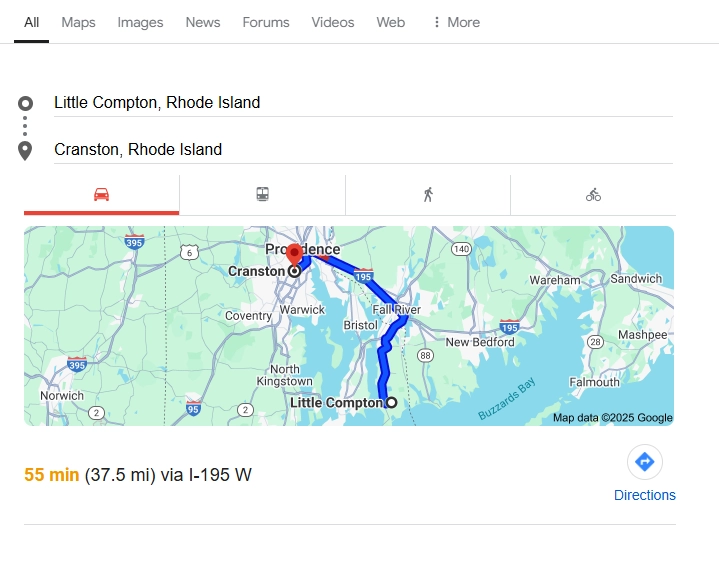
Task: Click the Little Compton marker on the map
Action: (391, 403)
